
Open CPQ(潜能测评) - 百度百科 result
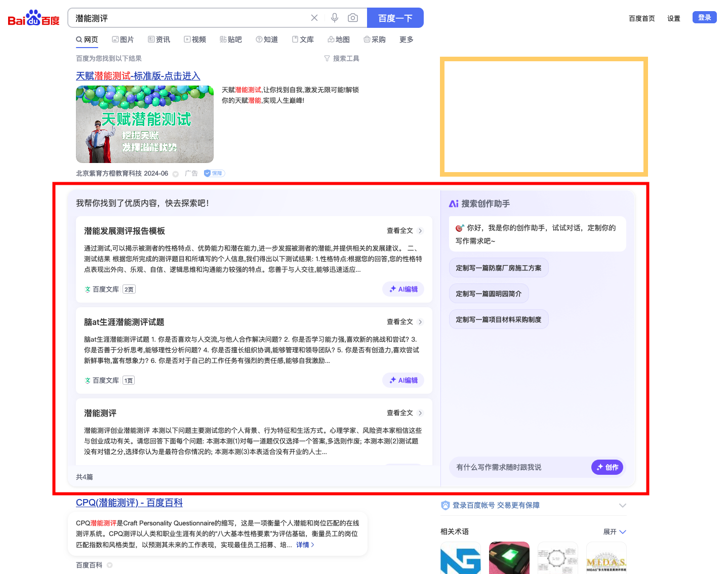point(129,503)
